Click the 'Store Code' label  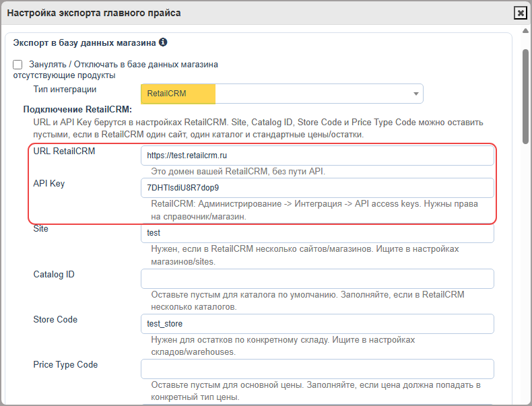click(55, 320)
